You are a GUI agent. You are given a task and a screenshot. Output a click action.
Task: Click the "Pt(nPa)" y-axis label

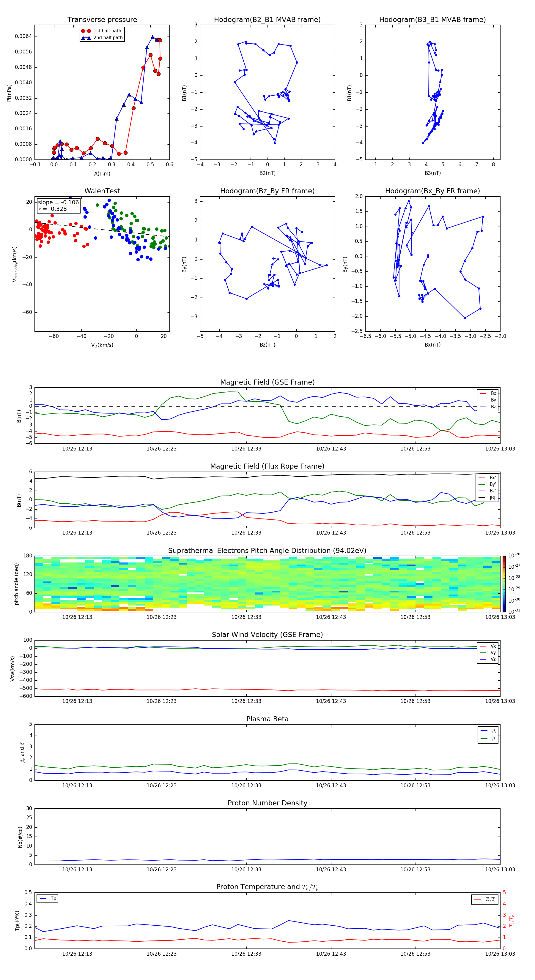[9, 93]
